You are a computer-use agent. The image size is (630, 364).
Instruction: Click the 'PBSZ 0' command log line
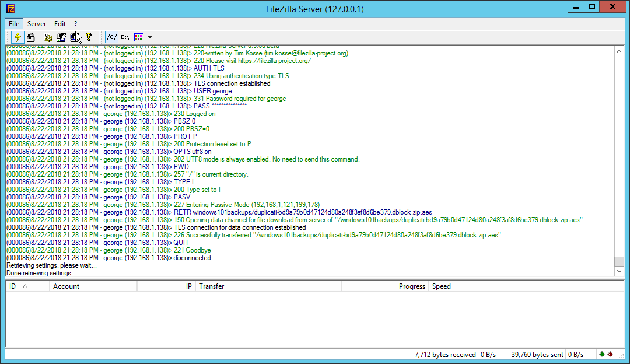click(101, 121)
